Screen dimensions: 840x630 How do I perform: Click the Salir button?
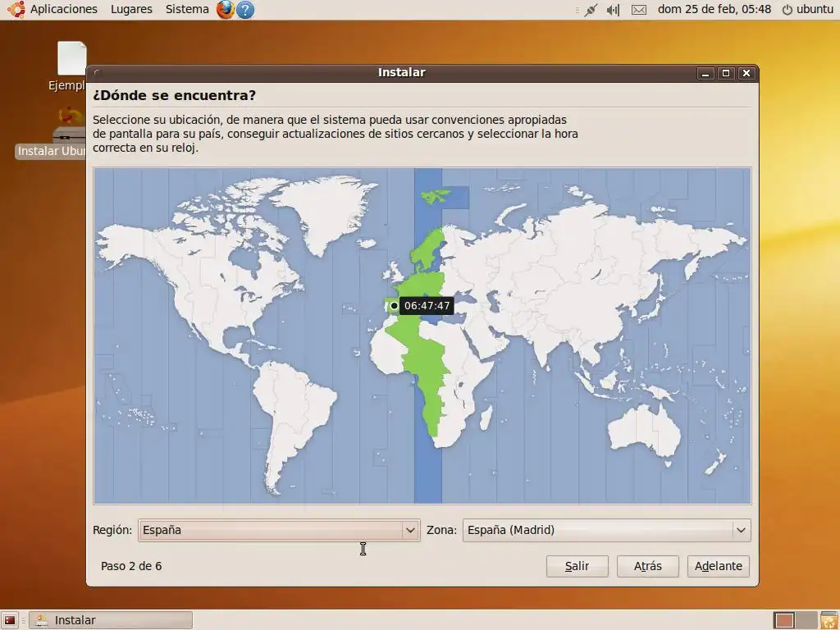[577, 566]
